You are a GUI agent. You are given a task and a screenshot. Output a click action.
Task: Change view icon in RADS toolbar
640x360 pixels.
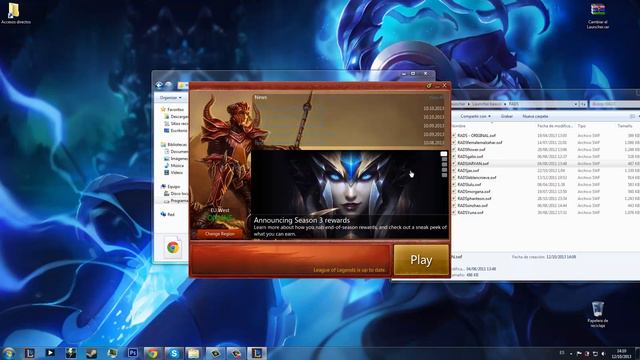[x=632, y=116]
